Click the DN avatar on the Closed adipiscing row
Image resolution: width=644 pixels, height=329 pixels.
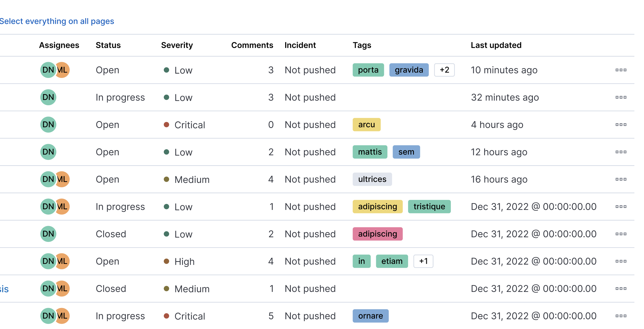coord(48,234)
